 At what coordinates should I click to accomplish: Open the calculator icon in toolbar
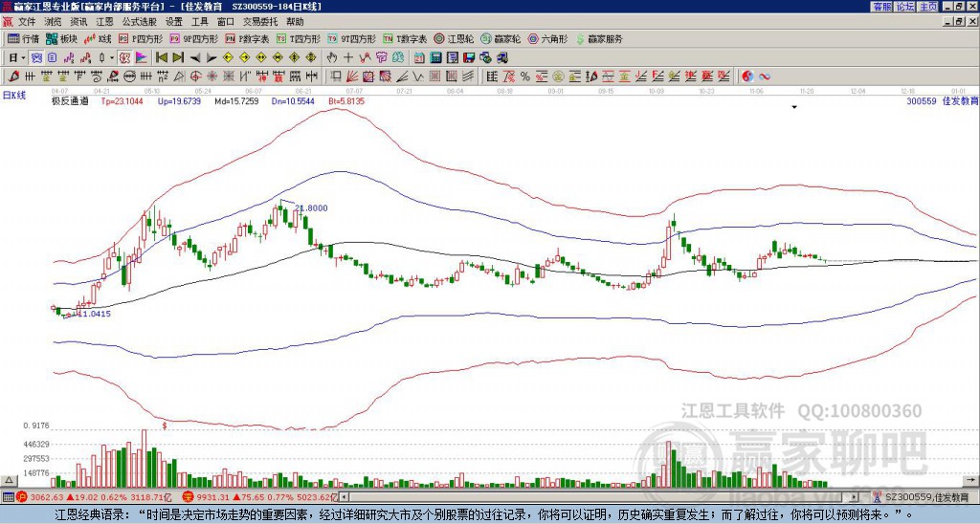[x=435, y=58]
